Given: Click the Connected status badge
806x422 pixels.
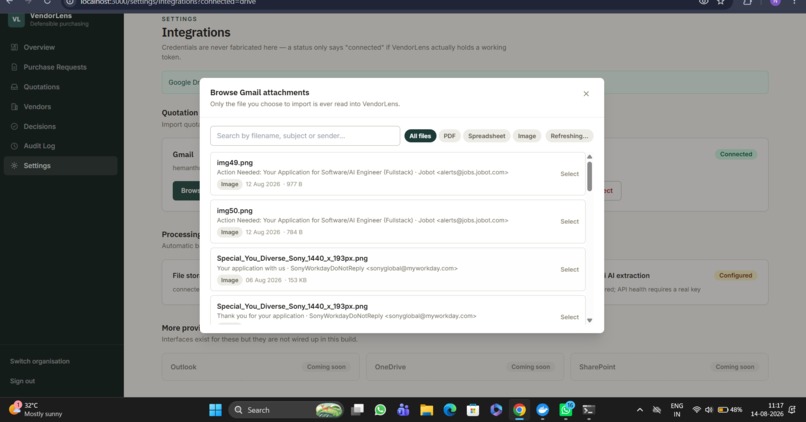Looking at the screenshot, I should pos(736,154).
